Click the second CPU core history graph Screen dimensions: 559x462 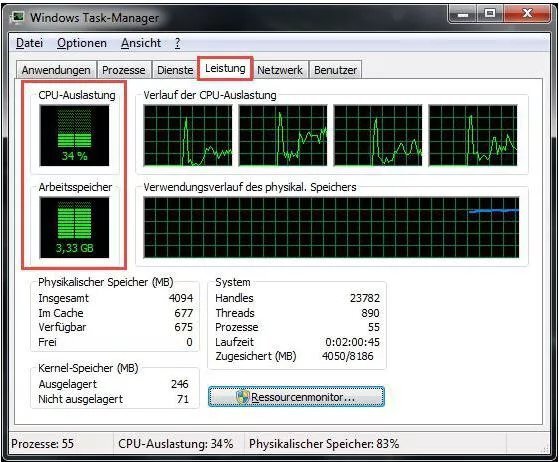pos(283,135)
